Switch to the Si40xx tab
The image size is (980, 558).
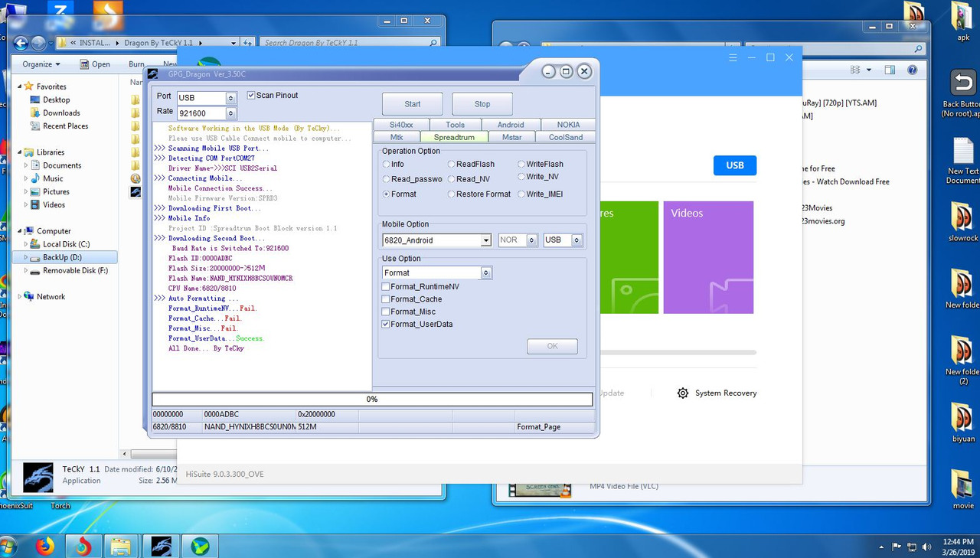pyautogui.click(x=401, y=125)
